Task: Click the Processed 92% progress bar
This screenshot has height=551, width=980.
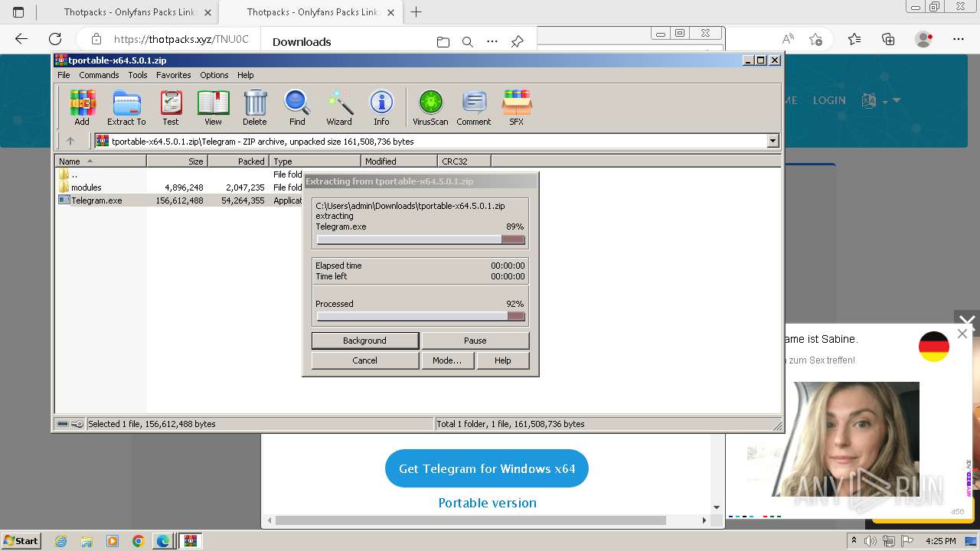Action: pyautogui.click(x=420, y=316)
